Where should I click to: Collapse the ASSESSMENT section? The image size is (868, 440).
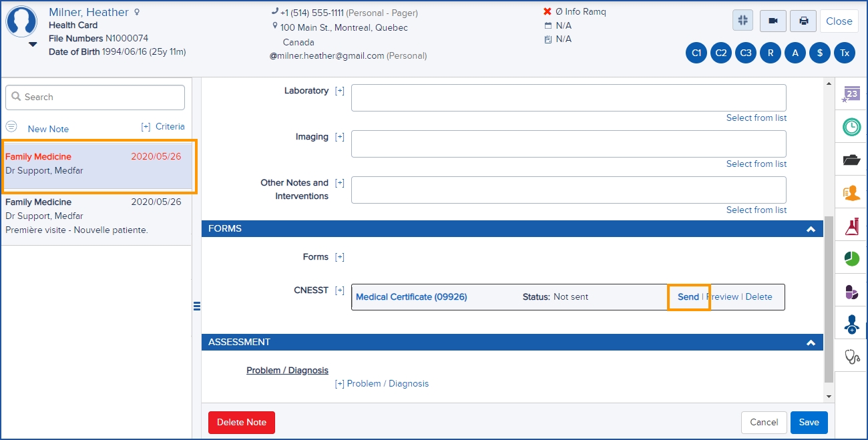coord(811,342)
